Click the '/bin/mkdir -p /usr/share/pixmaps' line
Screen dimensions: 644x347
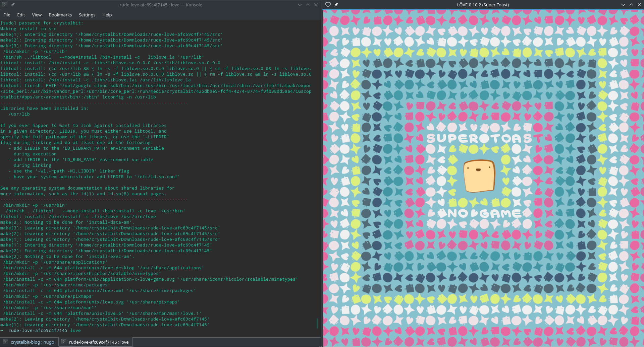[x=48, y=296]
